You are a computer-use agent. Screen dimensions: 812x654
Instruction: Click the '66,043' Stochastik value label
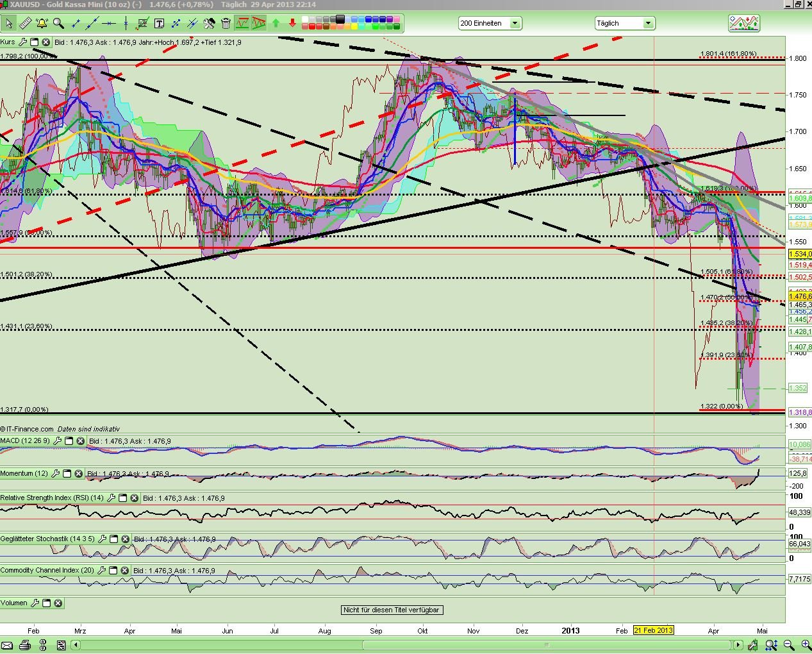[800, 544]
